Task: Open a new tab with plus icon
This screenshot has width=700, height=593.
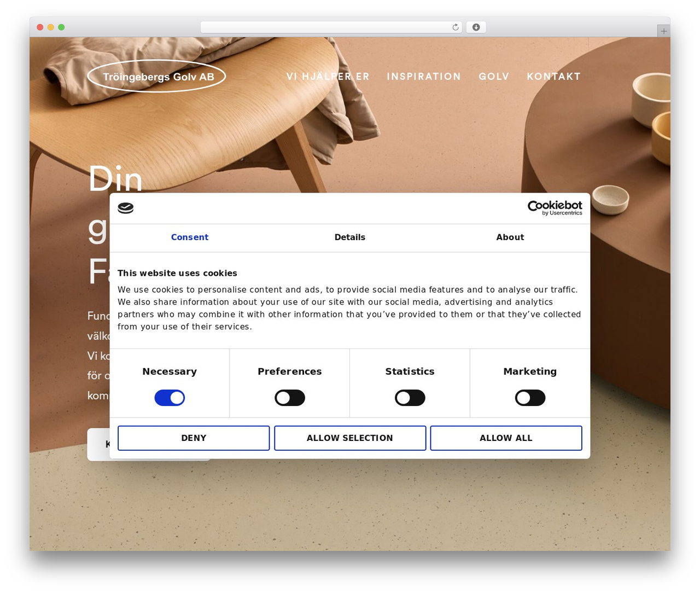Action: click(x=663, y=31)
